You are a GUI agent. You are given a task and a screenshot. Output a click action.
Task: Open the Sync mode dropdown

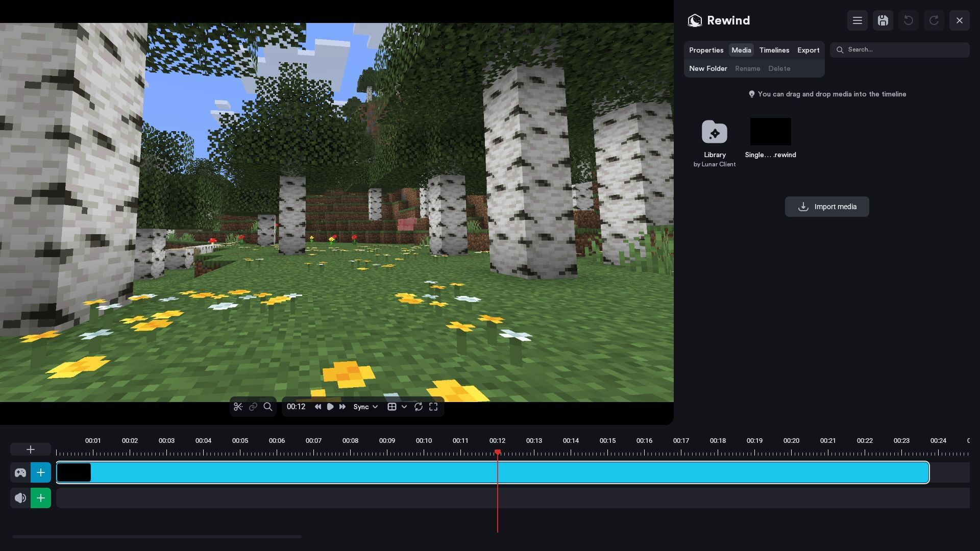point(365,407)
